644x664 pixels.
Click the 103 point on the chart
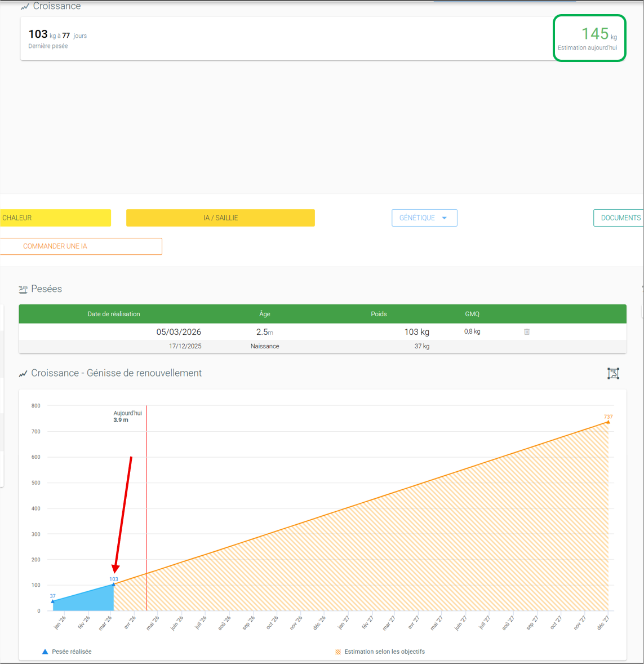113,585
